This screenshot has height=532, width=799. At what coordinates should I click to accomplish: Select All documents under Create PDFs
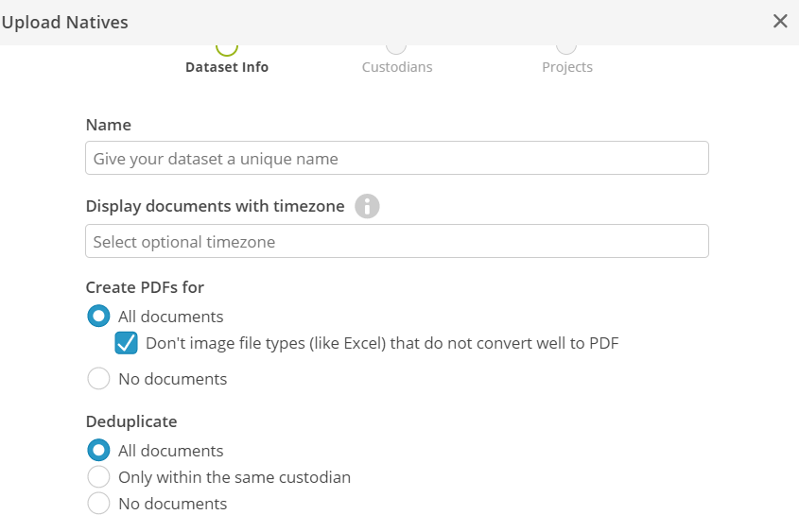pos(98,317)
